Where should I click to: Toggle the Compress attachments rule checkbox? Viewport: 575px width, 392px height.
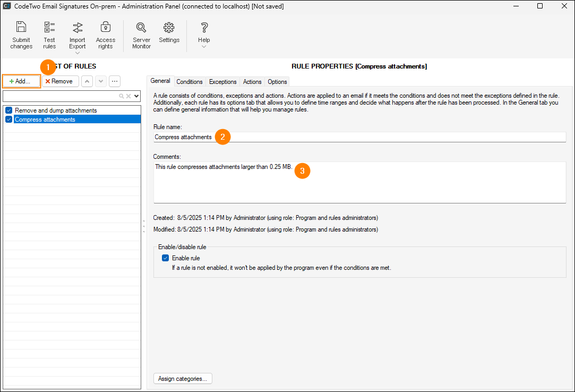[8, 120]
